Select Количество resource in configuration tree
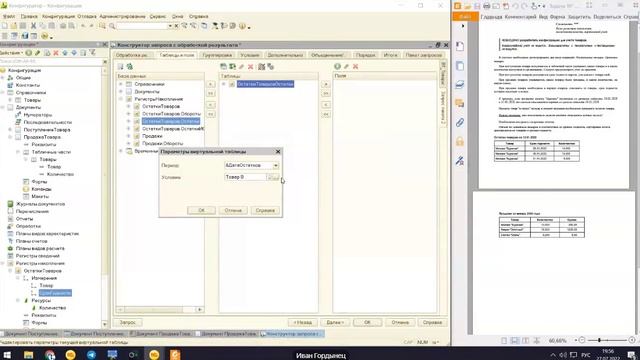 pos(52,308)
